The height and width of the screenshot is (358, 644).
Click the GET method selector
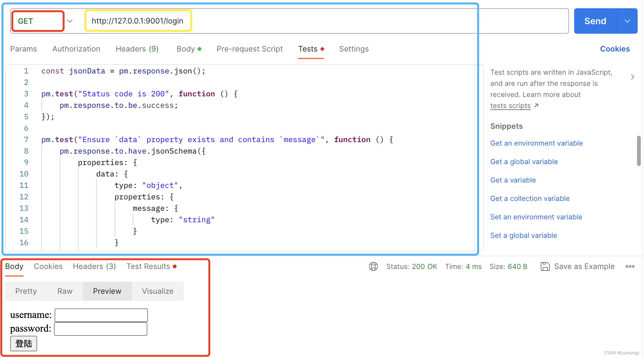[x=38, y=21]
